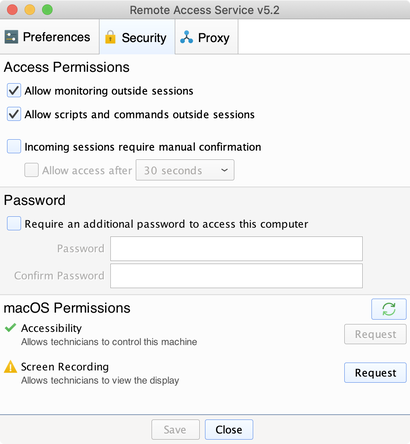Uncheck Allow monitoring outside sessions
This screenshot has height=444, width=410.
pyautogui.click(x=14, y=90)
